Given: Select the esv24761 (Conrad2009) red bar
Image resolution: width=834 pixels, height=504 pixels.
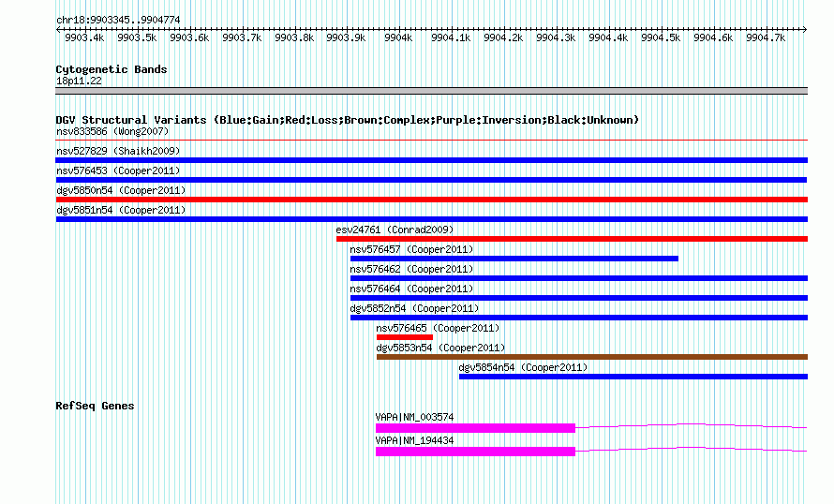Looking at the screenshot, I should (572, 239).
